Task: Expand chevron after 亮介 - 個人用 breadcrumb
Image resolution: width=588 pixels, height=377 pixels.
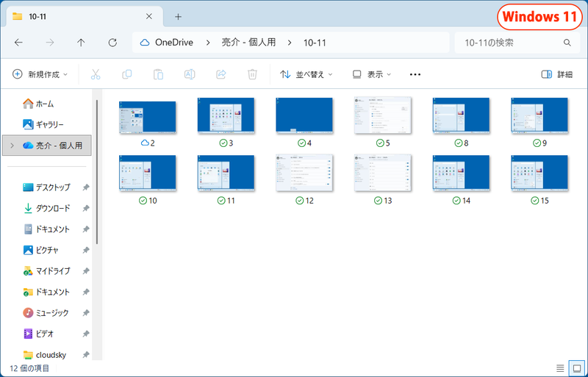Action: pyautogui.click(x=290, y=43)
